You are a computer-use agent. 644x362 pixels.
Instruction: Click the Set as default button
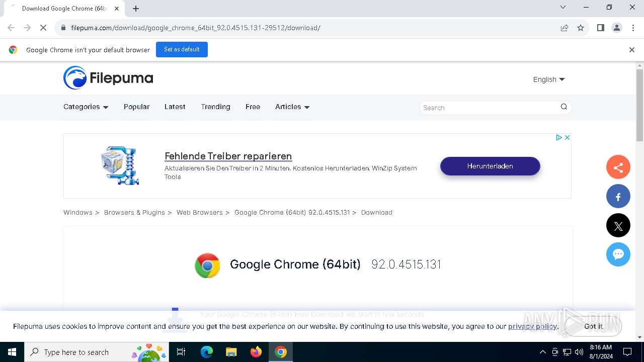182,49
